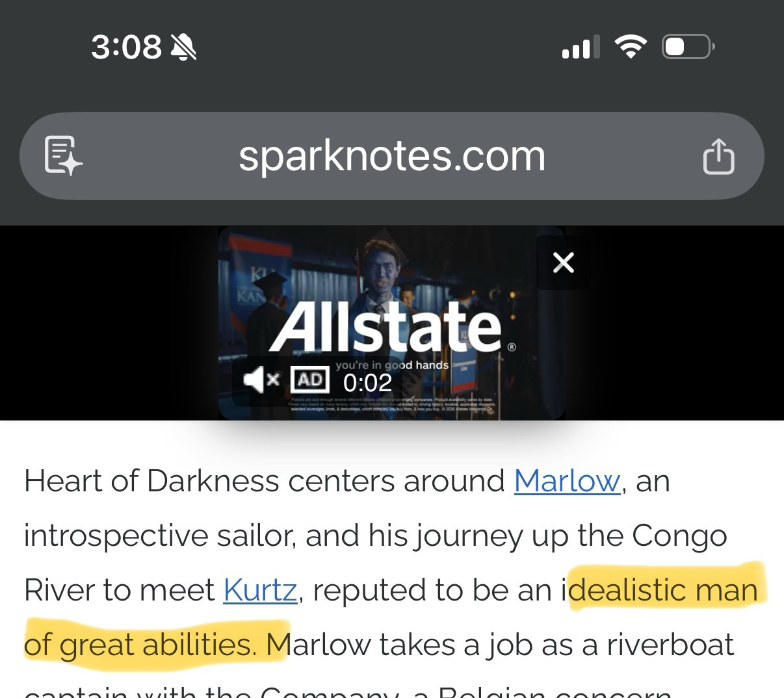Click the sparknotes.com address text
784x698 pixels.
(391, 156)
